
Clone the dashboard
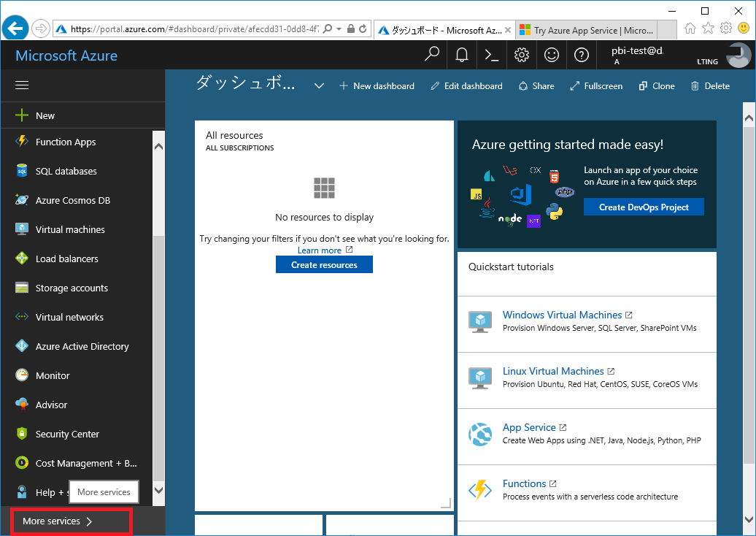[x=657, y=86]
